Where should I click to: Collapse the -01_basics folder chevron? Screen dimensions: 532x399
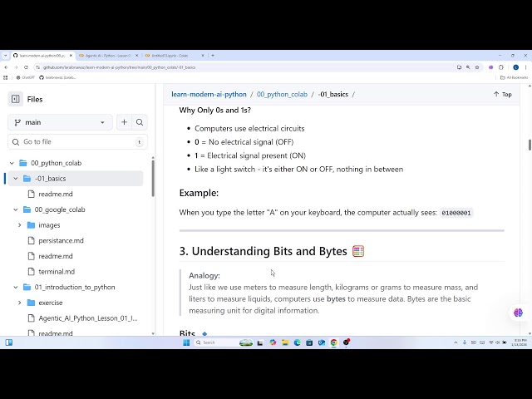(x=16, y=179)
